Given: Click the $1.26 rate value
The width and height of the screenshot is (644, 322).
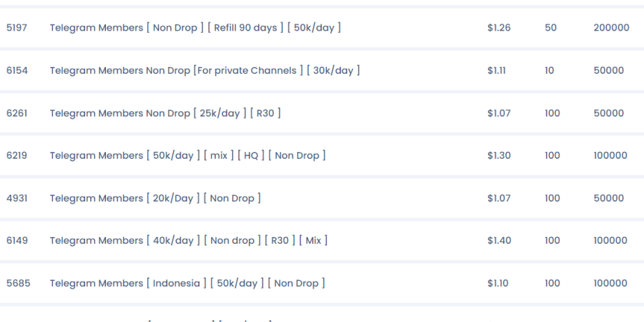Looking at the screenshot, I should pos(499,28).
